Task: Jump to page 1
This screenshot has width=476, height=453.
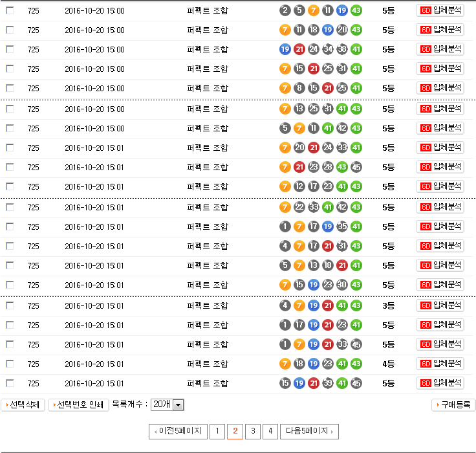Action: pos(217,431)
